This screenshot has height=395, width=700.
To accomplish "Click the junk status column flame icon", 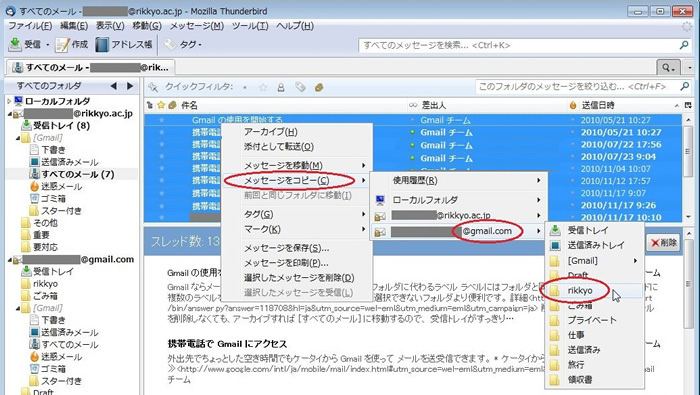I will [573, 105].
